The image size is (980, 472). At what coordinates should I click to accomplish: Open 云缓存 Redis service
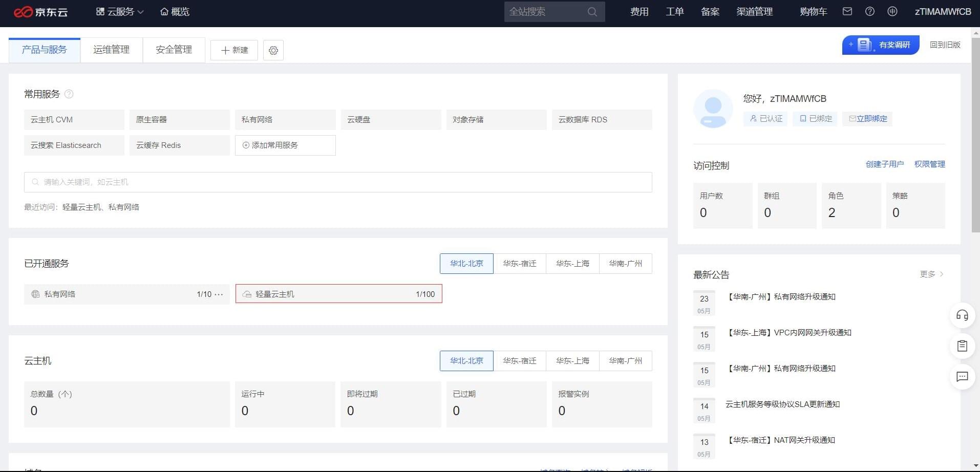[x=180, y=145]
